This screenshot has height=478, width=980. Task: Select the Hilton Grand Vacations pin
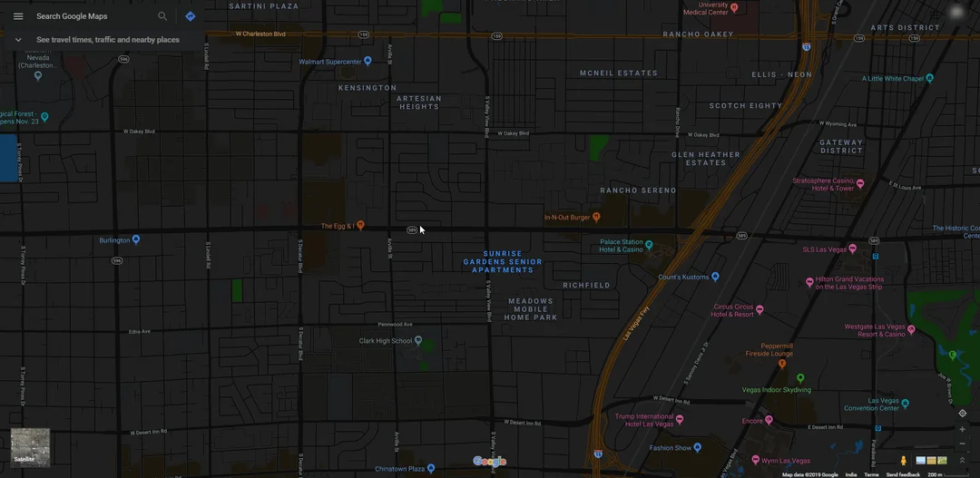[809, 282]
